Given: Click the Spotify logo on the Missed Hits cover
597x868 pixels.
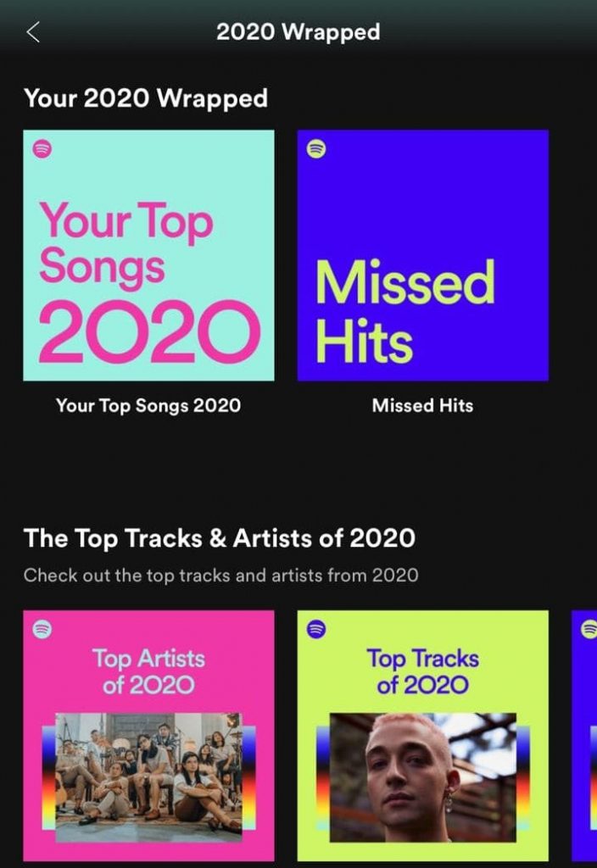Looking at the screenshot, I should (316, 147).
